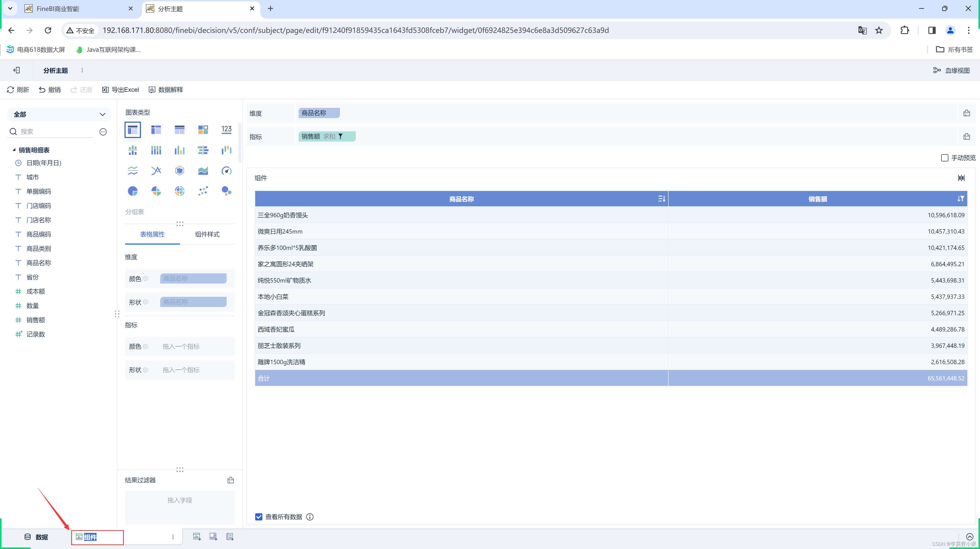980x549 pixels.
Task: Select the 记录数 field
Action: point(35,334)
